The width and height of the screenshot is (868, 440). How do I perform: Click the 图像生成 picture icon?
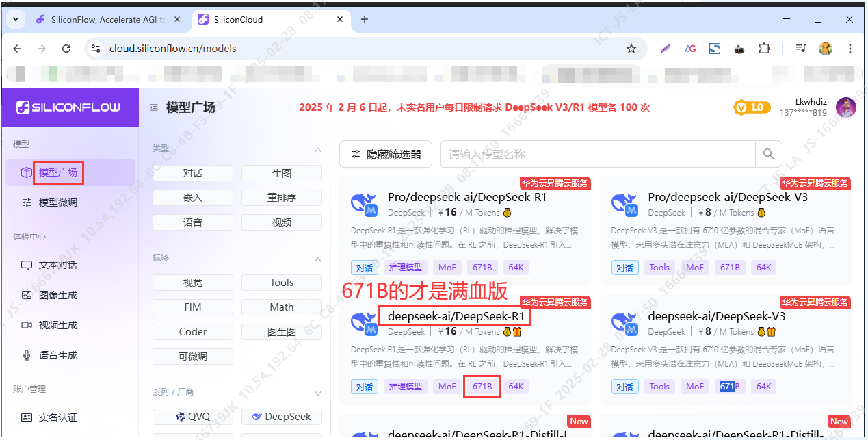pos(27,295)
